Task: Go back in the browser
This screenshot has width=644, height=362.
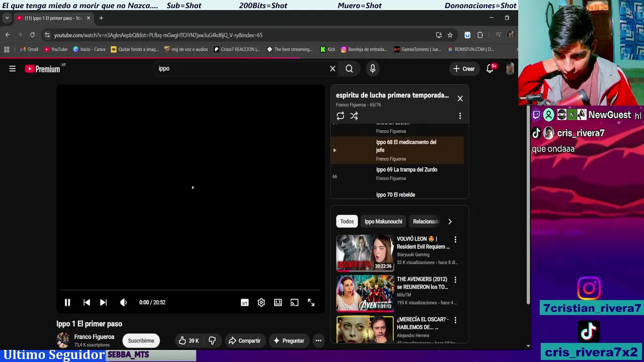Action: [8, 35]
